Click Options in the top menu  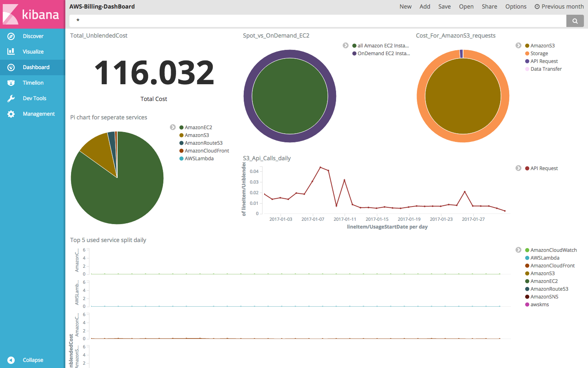point(516,7)
